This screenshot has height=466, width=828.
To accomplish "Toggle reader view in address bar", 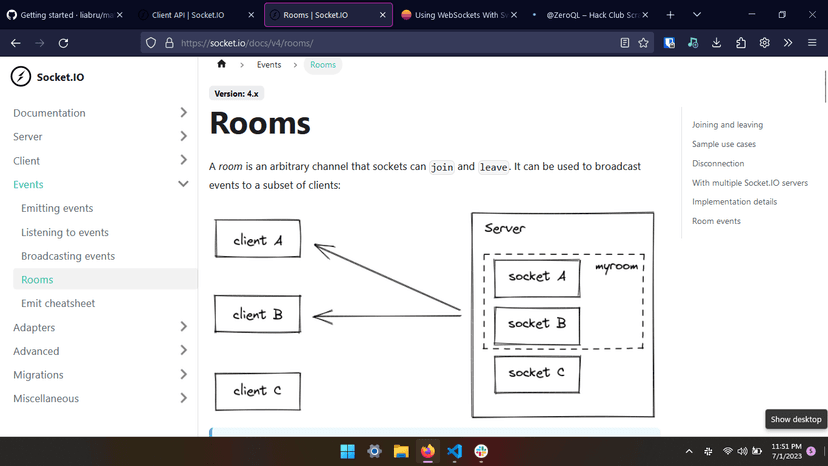I will (625, 43).
